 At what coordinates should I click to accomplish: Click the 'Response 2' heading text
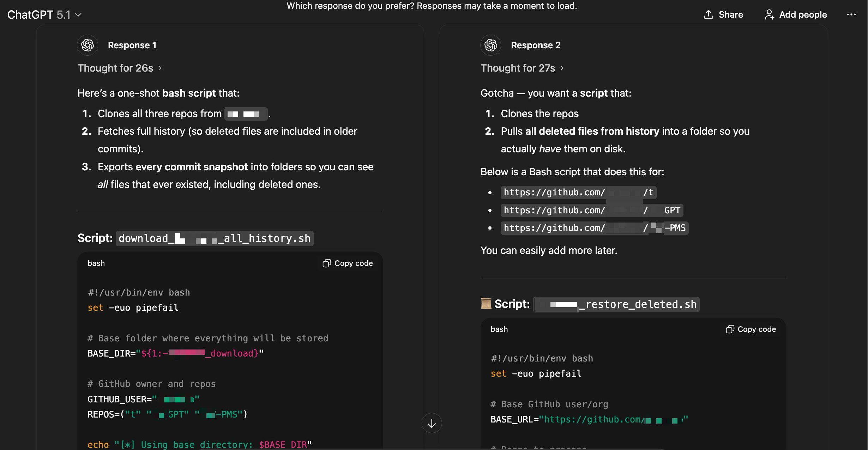point(536,45)
